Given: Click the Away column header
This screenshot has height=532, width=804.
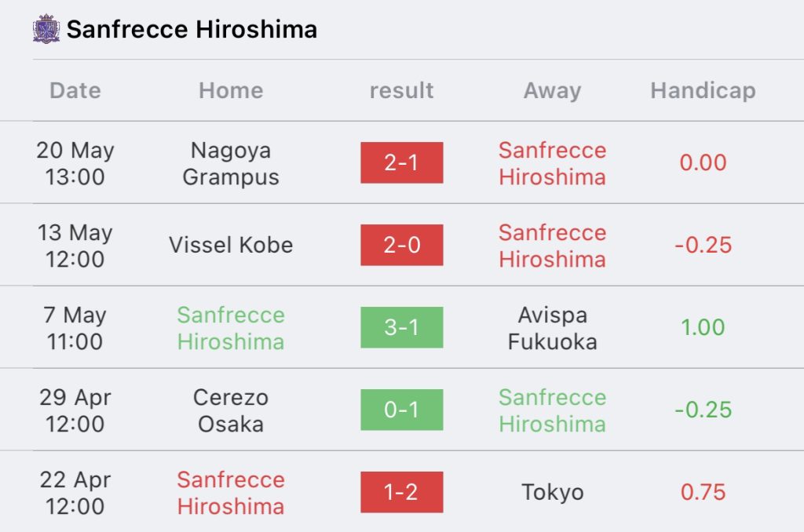Looking at the screenshot, I should click(x=552, y=90).
